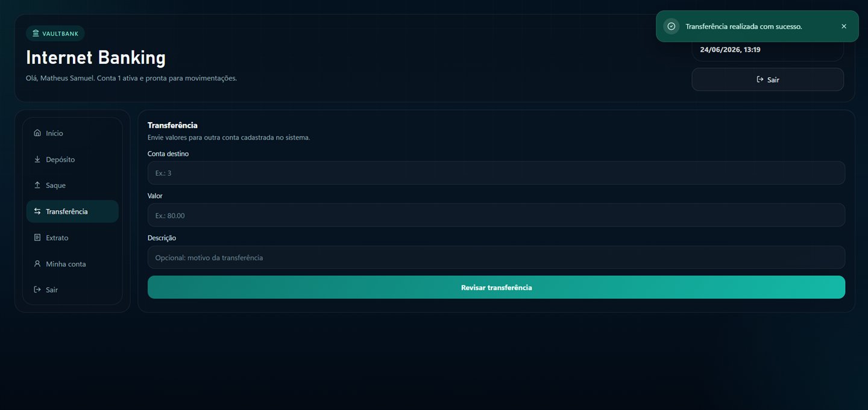Click the date 24/06/2026, 13:19
868x410 pixels.
pyautogui.click(x=730, y=49)
